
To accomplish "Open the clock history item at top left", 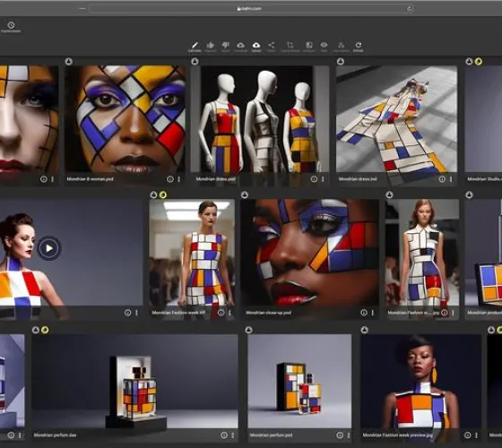I will click(11, 25).
